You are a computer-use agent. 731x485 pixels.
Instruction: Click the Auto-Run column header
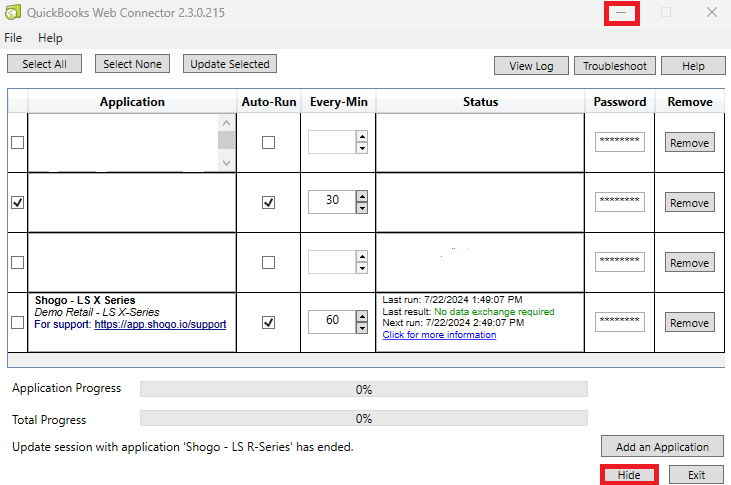269,102
